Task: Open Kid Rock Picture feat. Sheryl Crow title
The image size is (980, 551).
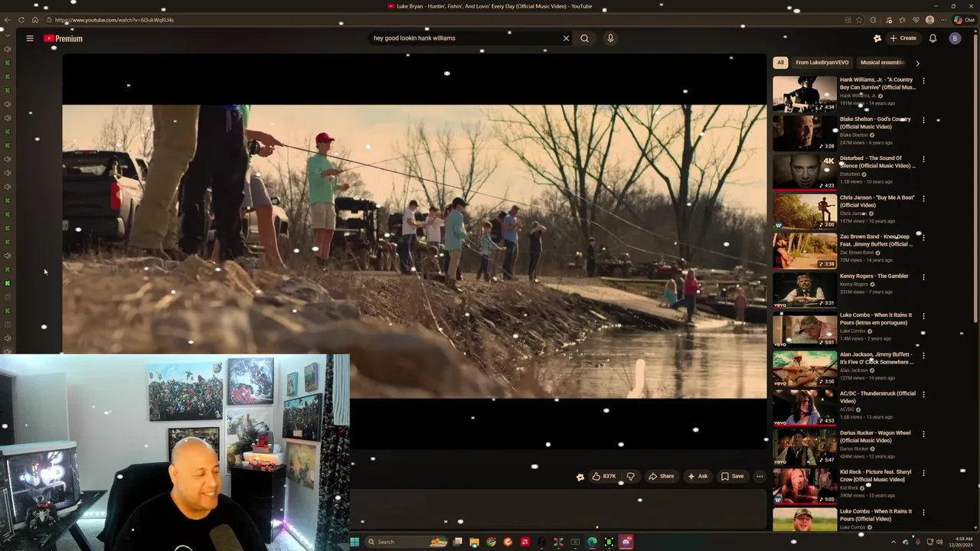Action: pos(876,476)
